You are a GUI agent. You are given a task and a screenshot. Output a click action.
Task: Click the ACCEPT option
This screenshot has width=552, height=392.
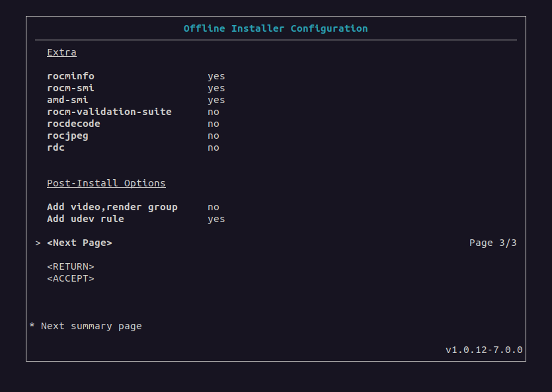pos(71,279)
